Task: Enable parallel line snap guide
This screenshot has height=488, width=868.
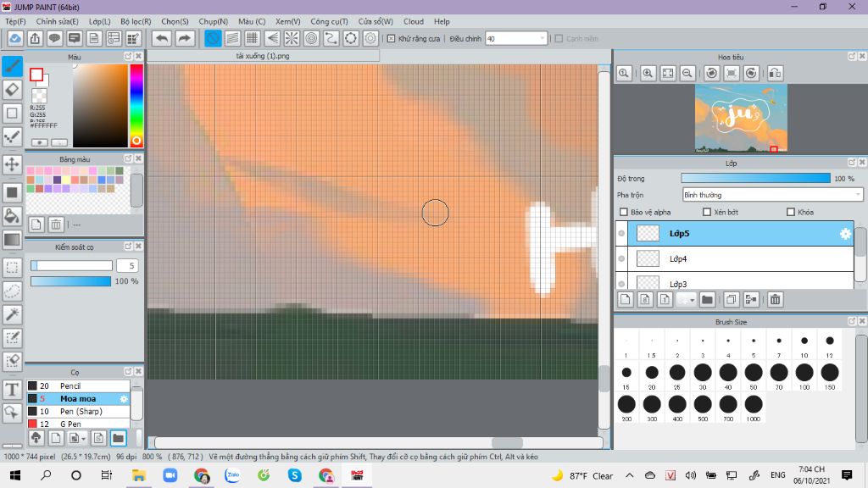Action: pos(232,39)
